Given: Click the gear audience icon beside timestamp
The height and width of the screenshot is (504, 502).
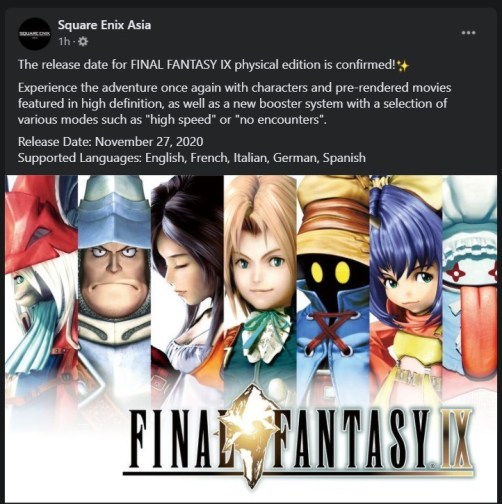Looking at the screenshot, I should tap(83, 42).
